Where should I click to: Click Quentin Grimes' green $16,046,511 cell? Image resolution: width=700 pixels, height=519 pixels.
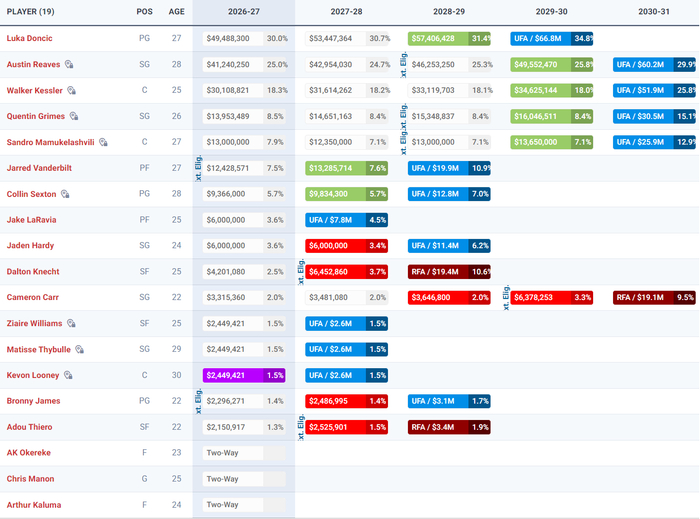click(552, 116)
